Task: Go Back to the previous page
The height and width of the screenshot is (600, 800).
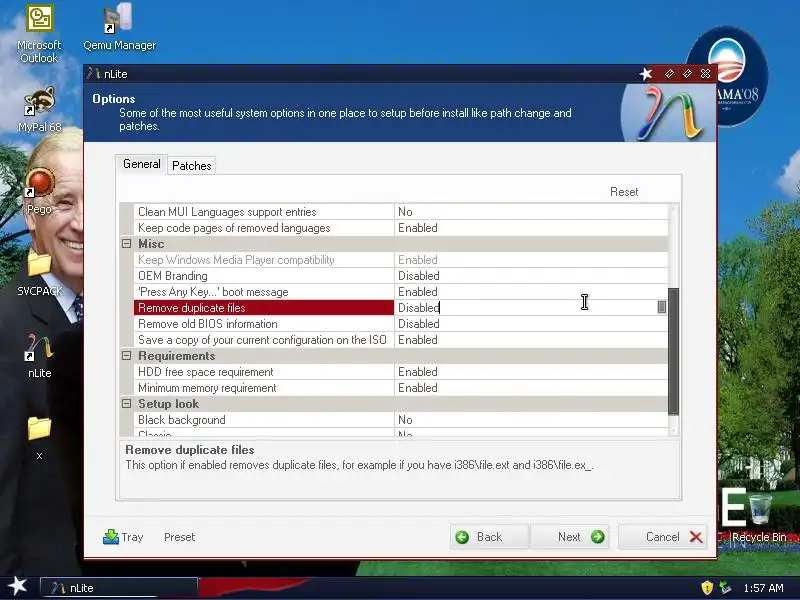Action: [x=489, y=537]
